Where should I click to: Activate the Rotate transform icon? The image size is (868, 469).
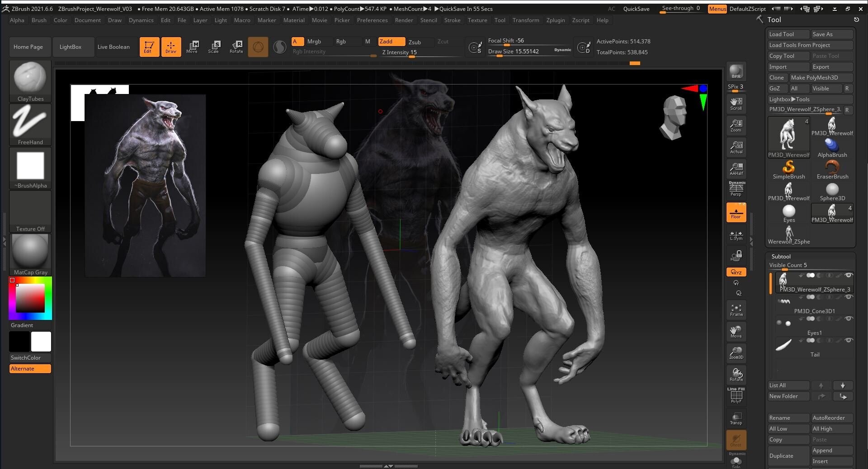pos(236,47)
